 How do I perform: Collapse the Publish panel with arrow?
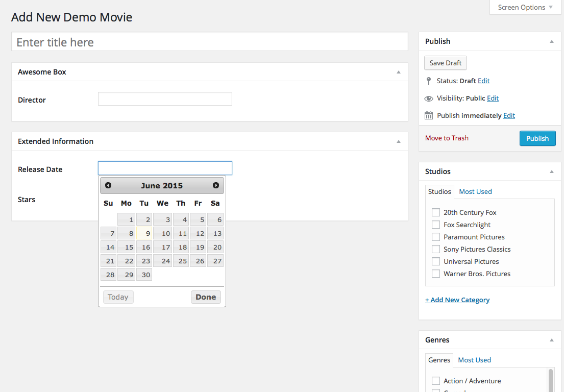tap(551, 41)
